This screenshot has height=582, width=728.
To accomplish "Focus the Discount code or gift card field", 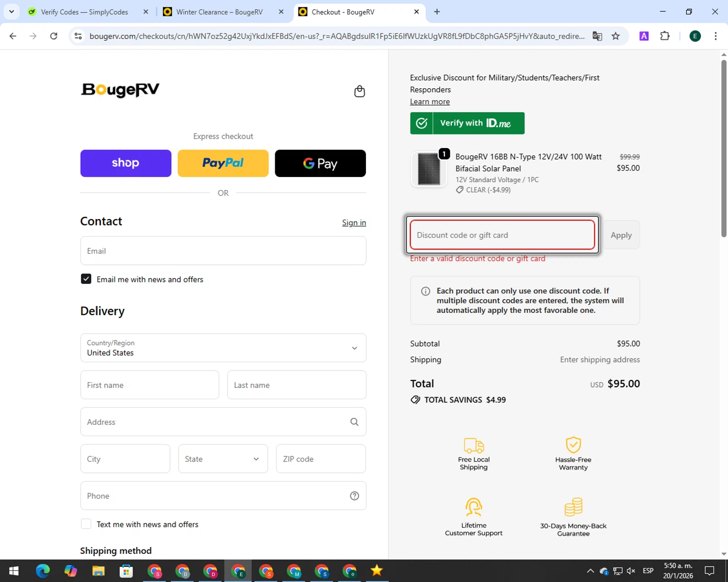I will (502, 235).
